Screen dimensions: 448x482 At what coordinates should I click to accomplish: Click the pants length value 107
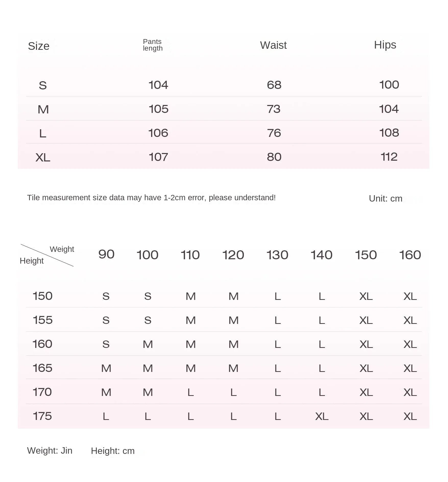click(158, 157)
